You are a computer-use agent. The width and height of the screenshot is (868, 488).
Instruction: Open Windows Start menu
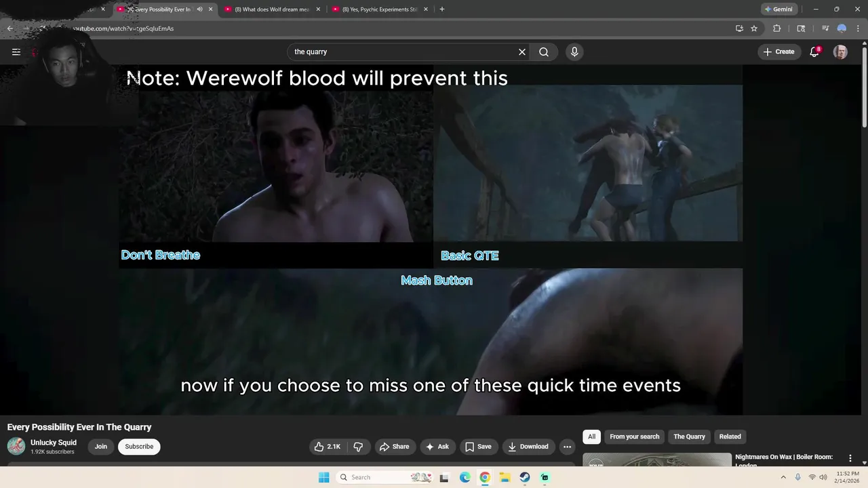tap(323, 477)
